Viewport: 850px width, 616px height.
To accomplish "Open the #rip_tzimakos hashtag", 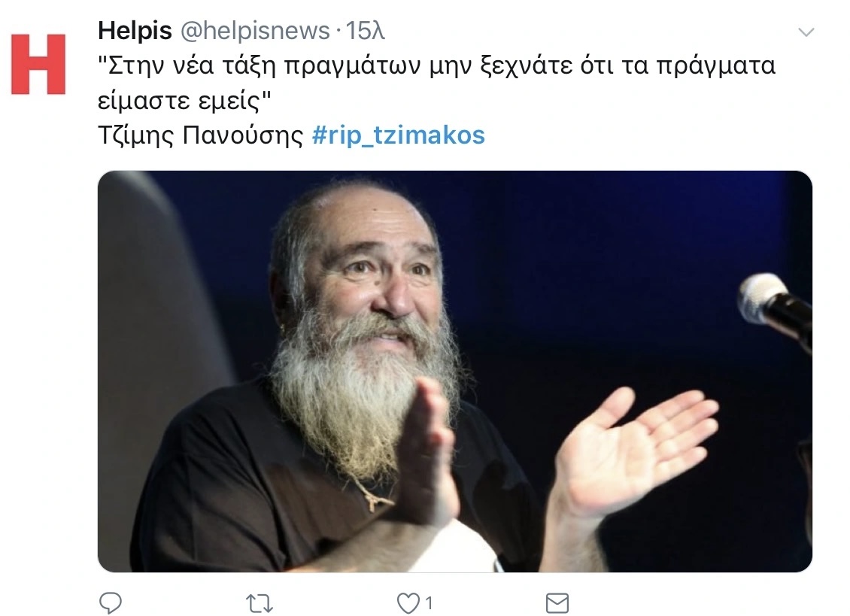I will 399,135.
